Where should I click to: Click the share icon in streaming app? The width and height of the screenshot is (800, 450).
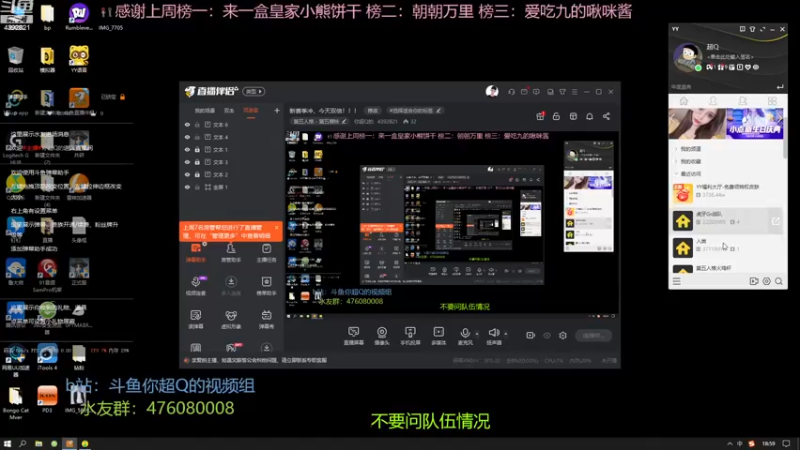click(x=606, y=116)
